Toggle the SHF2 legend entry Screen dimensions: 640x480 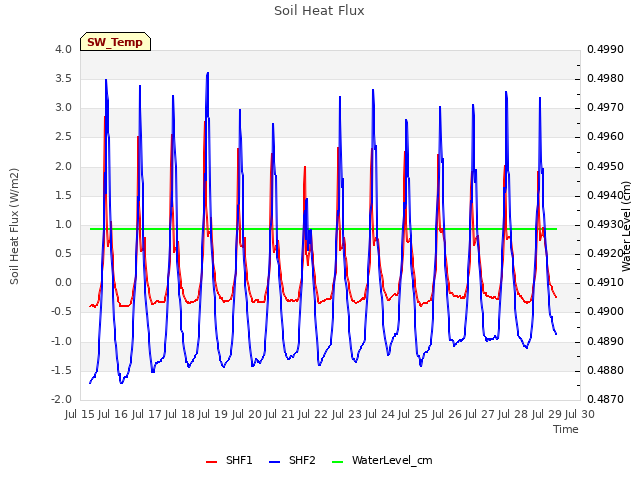(292, 460)
